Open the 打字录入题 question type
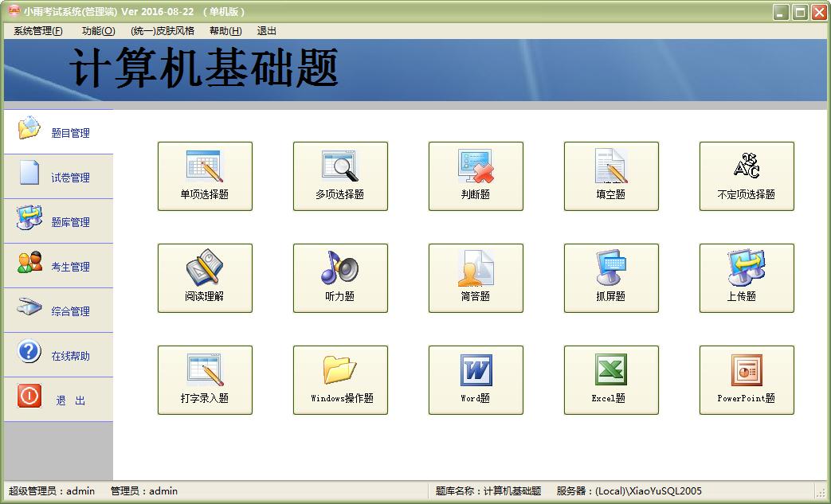This screenshot has height=504, width=831. pyautogui.click(x=205, y=380)
